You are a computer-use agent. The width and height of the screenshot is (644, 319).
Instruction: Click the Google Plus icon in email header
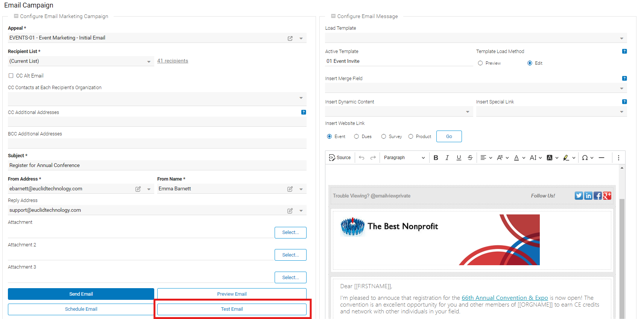point(607,196)
